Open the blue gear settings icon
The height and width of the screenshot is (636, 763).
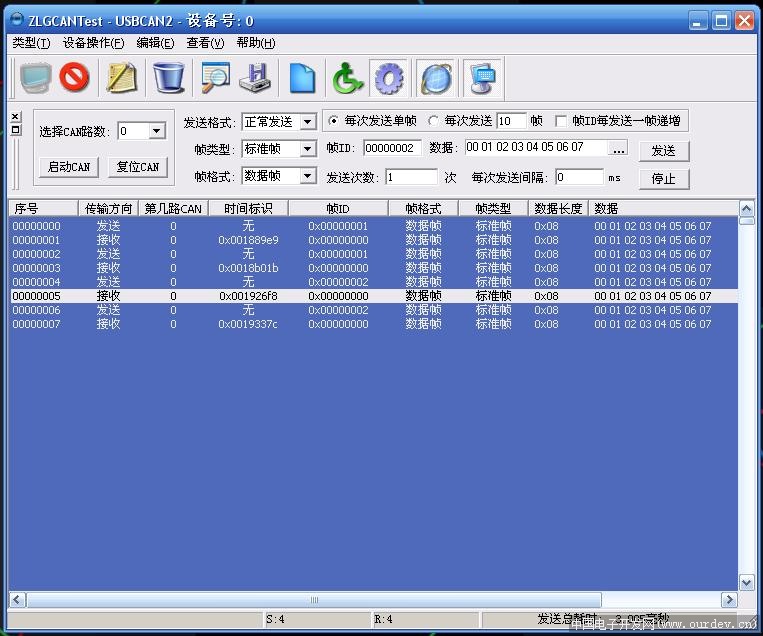pos(388,78)
